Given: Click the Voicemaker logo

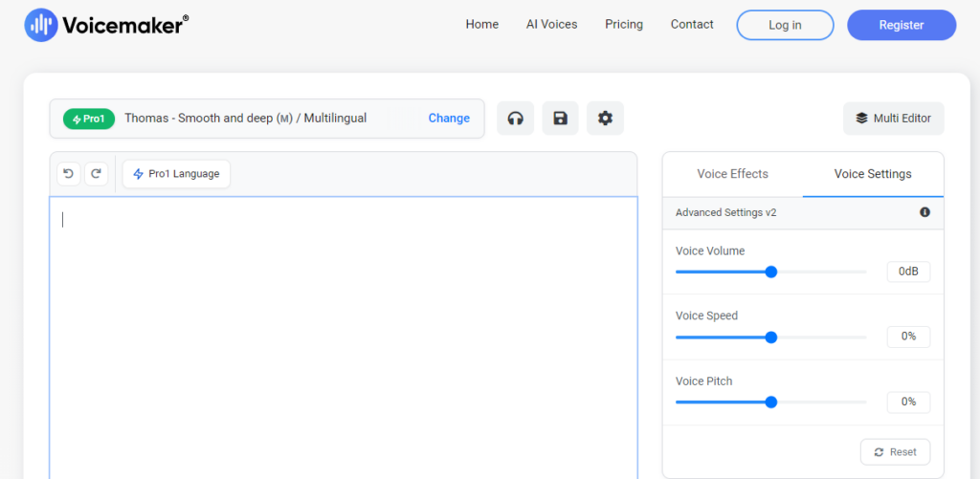Looking at the screenshot, I should [x=106, y=25].
